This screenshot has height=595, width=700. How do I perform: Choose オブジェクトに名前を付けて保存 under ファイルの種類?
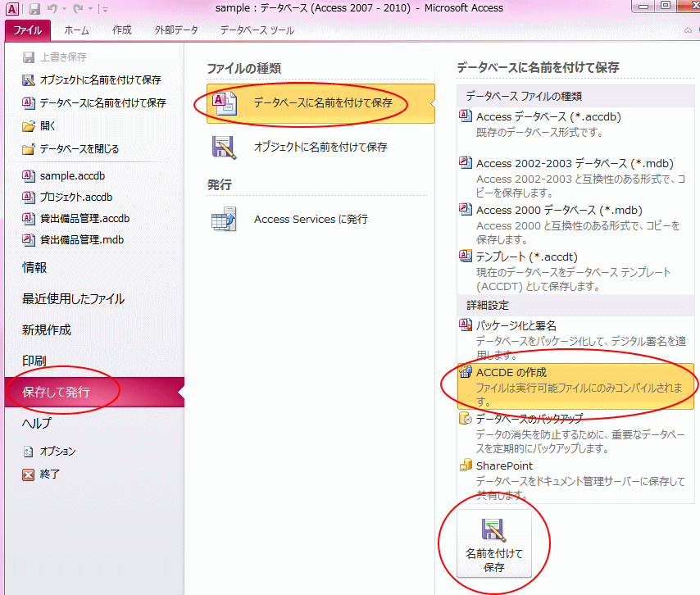pyautogui.click(x=320, y=147)
